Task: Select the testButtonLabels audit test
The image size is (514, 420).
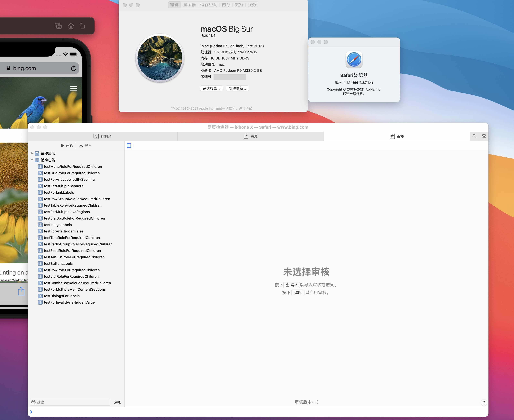Action: [58, 264]
